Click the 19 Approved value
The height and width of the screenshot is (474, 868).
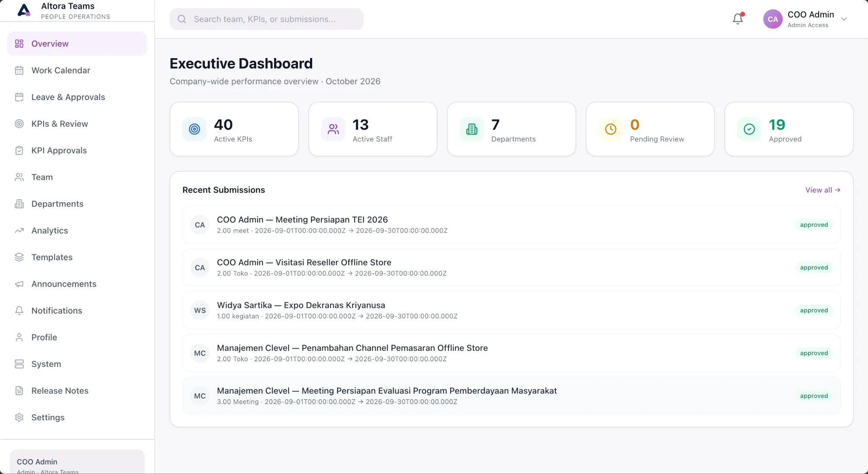(x=777, y=125)
